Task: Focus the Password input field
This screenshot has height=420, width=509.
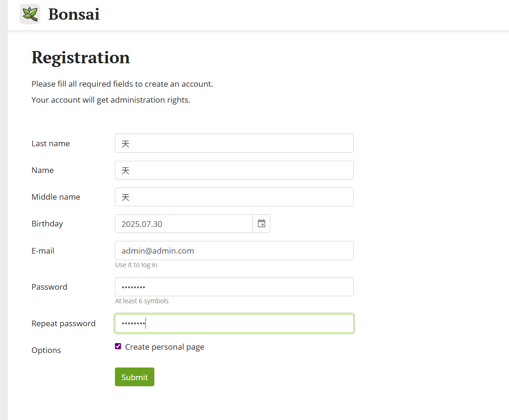Action: (234, 287)
